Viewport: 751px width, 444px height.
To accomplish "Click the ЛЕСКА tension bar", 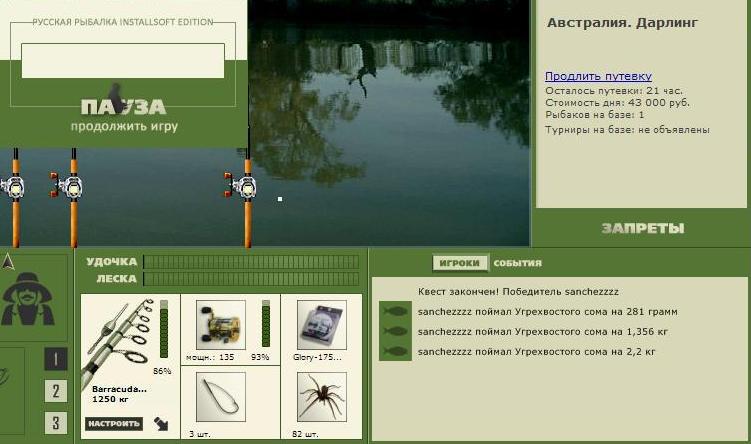I will (x=251, y=279).
